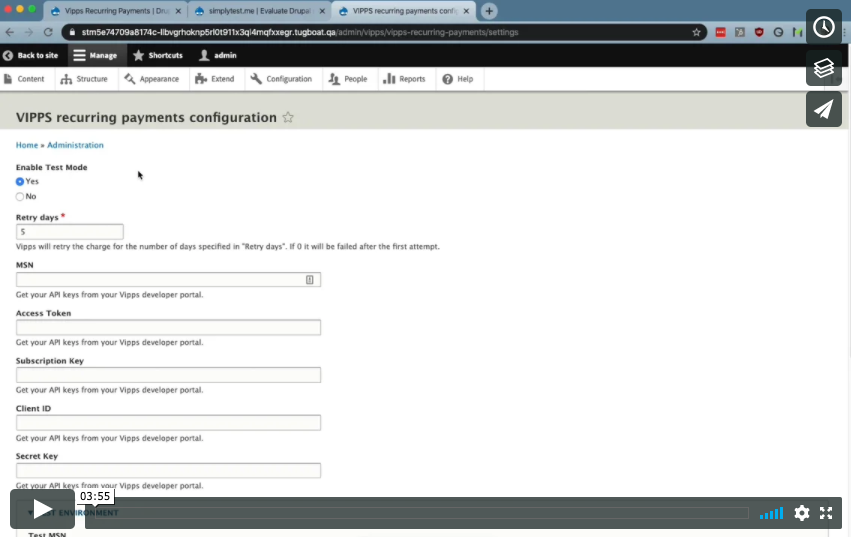851x537 pixels.
Task: Click the Secret Key input field
Action: click(x=168, y=471)
